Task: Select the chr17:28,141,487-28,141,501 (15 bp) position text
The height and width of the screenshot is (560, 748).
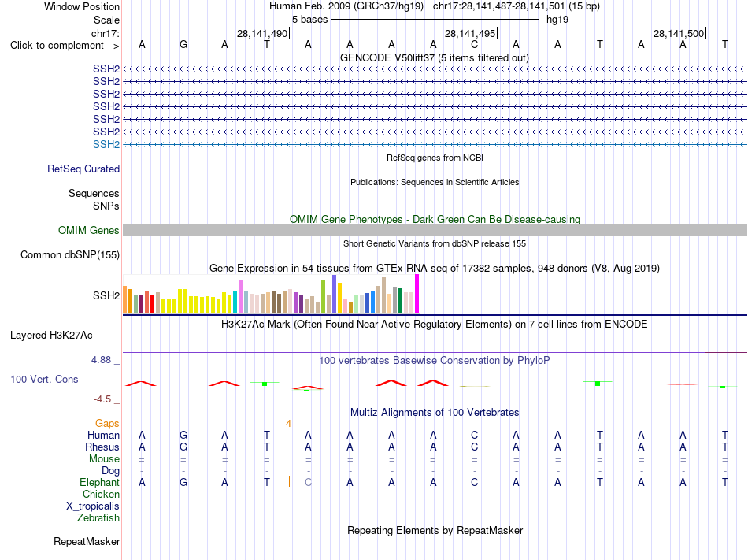Action: click(x=517, y=6)
